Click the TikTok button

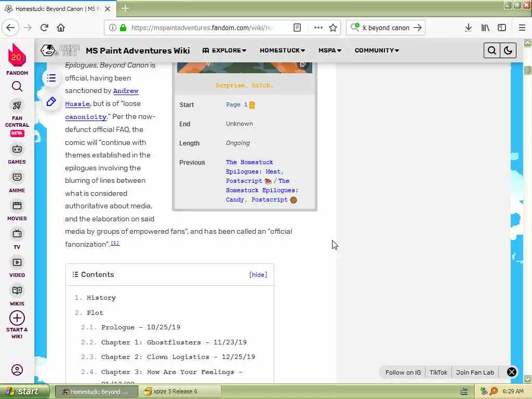(438, 372)
